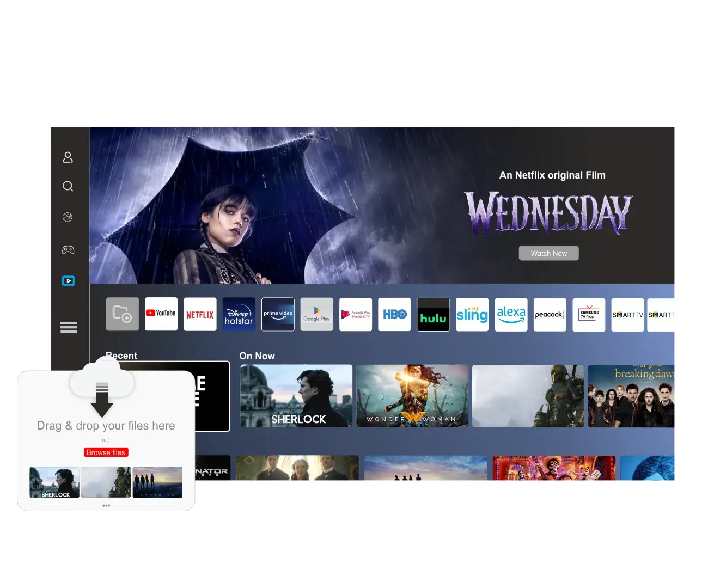
Task: Click the add folder app tile
Action: (123, 314)
